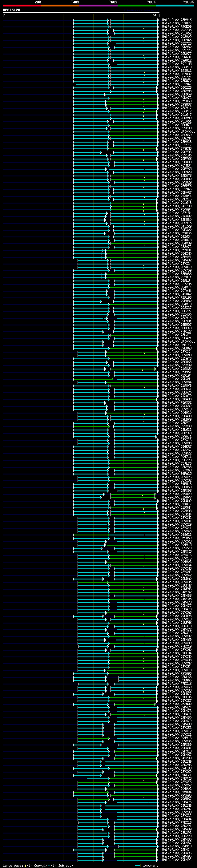Select hit label UniRef100_B0FZR7
The image size is (197, 868).
tap(177, 311)
